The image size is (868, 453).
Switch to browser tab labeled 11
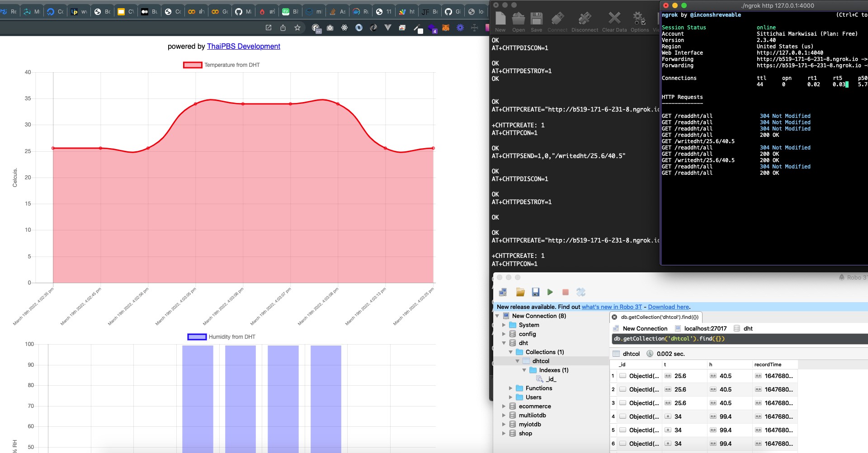click(x=384, y=12)
